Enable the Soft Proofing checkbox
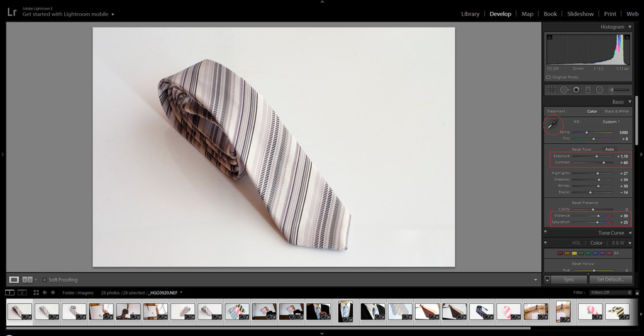 (x=44, y=279)
